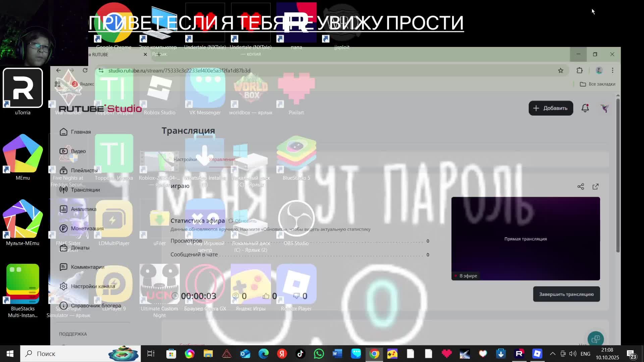
Task: Click the live stream preview thumbnail
Action: pos(525,239)
